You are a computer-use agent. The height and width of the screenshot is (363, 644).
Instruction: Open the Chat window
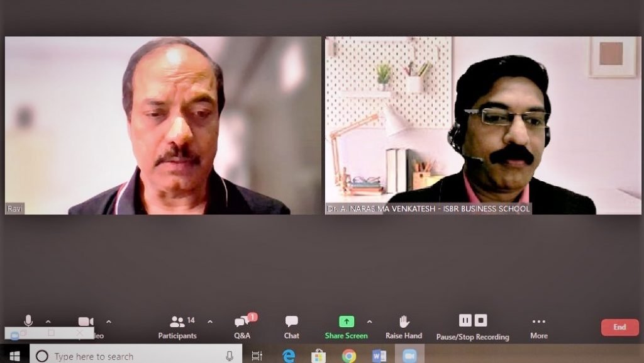pyautogui.click(x=292, y=327)
